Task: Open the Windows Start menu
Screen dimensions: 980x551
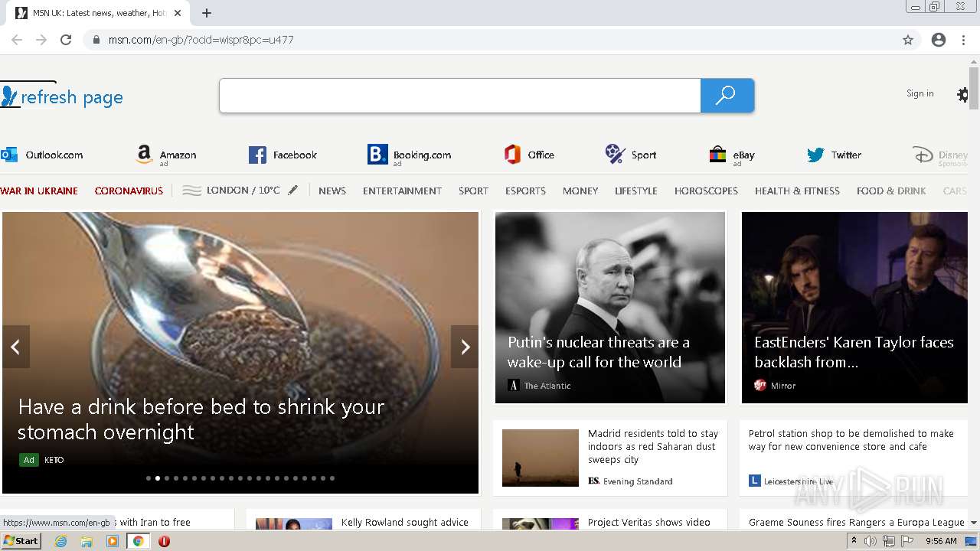Action: pos(21,541)
